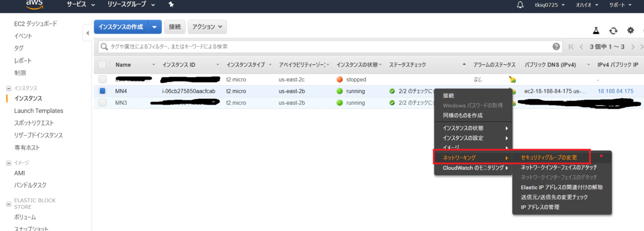
Task: Open the 18.188.84.175 public IP link
Action: [x=615, y=91]
